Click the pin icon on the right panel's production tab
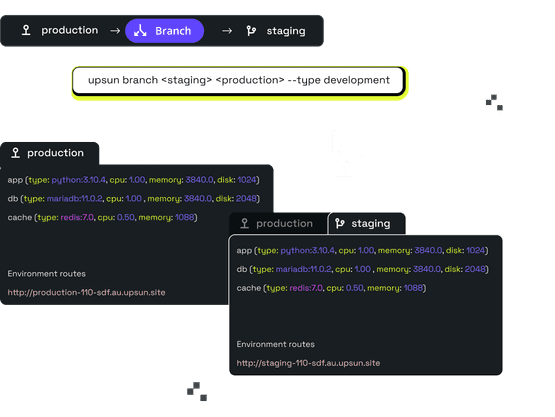Viewport: 555px width, 417px height. 244,223
